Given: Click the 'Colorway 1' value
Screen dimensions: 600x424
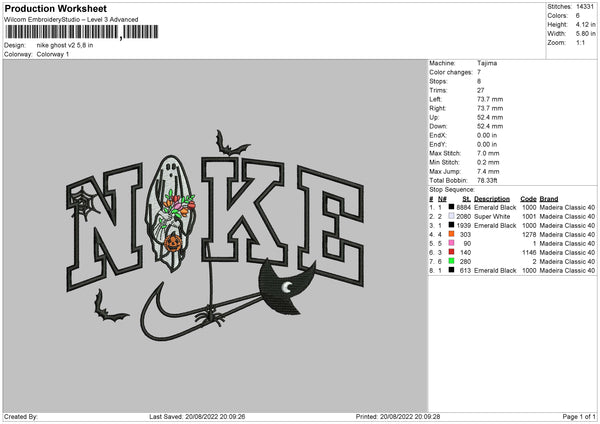Looking at the screenshot, I should [x=53, y=54].
